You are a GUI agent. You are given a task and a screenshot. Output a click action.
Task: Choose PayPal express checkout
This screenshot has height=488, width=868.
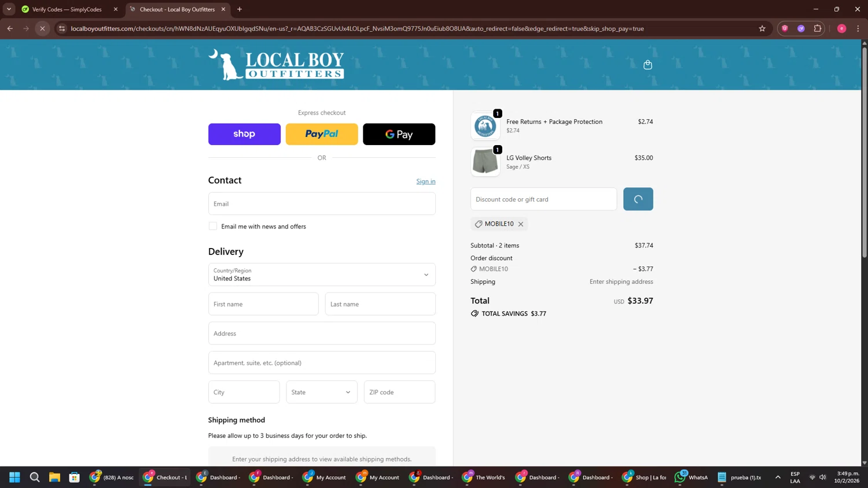(322, 134)
